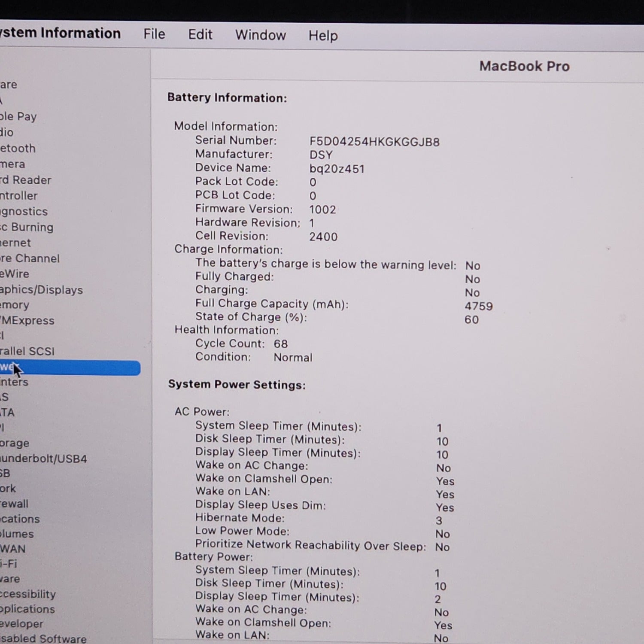644x644 pixels.
Task: Select Disabled Software in the sidebar
Action: click(x=43, y=639)
